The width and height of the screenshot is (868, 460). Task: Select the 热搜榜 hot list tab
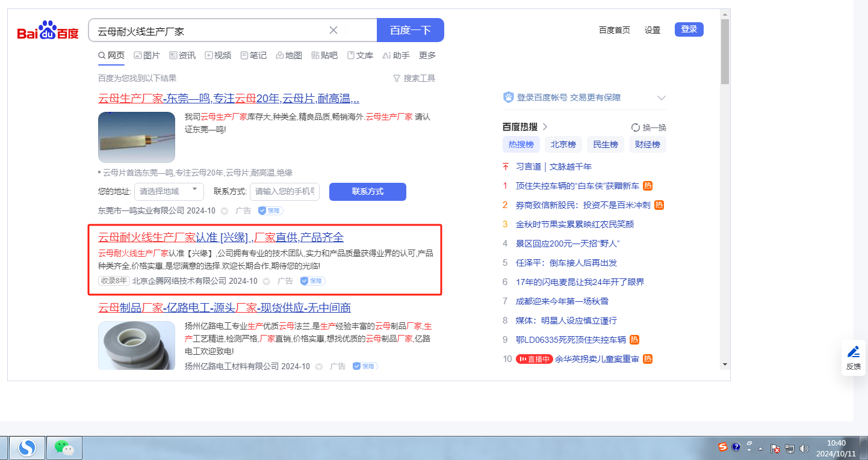coord(521,144)
